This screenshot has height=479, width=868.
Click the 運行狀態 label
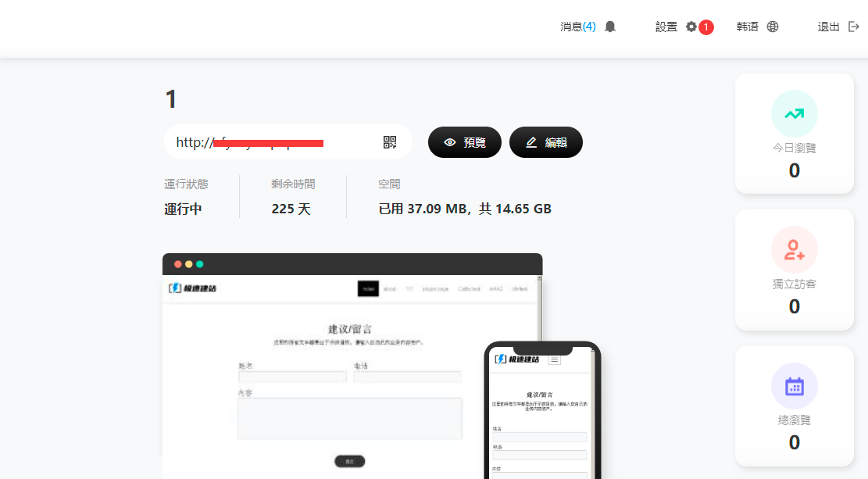[186, 184]
